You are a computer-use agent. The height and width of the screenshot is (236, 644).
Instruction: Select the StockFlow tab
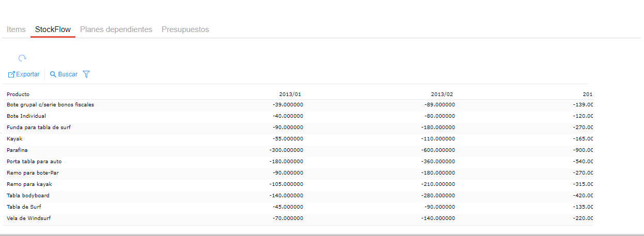[53, 29]
